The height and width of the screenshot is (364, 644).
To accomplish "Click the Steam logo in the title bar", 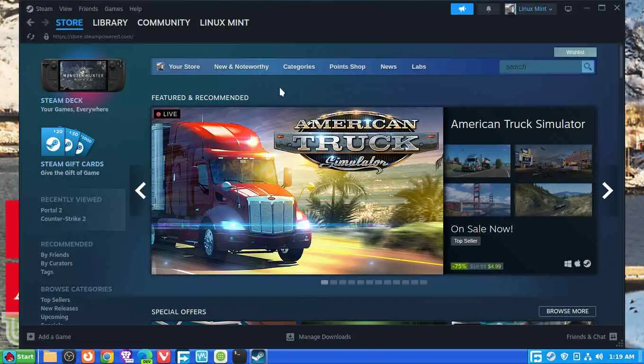I will [x=30, y=9].
